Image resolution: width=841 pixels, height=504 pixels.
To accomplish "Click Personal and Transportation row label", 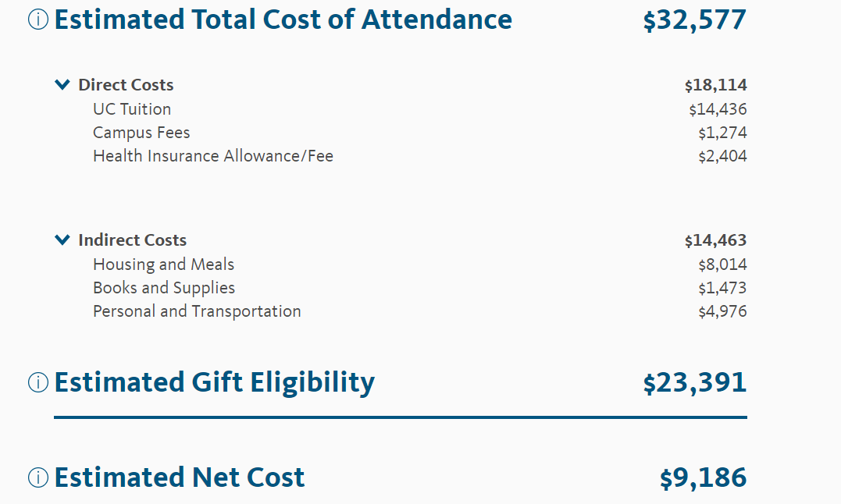I will [x=197, y=311].
